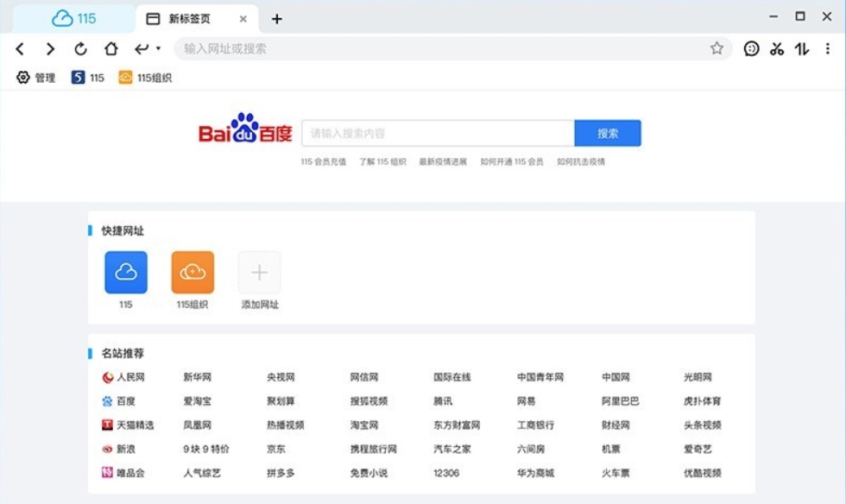
Task: Open the 国际在线 link
Action: pyautogui.click(x=452, y=377)
